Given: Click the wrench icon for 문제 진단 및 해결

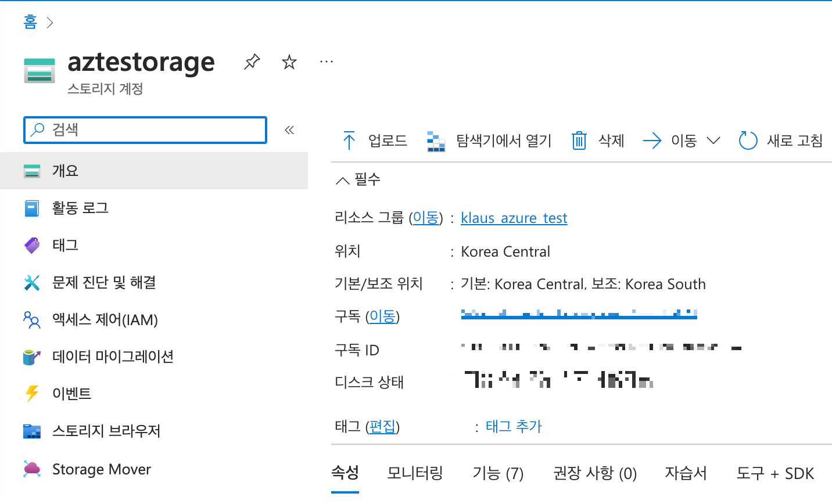Looking at the screenshot, I should pos(32,283).
